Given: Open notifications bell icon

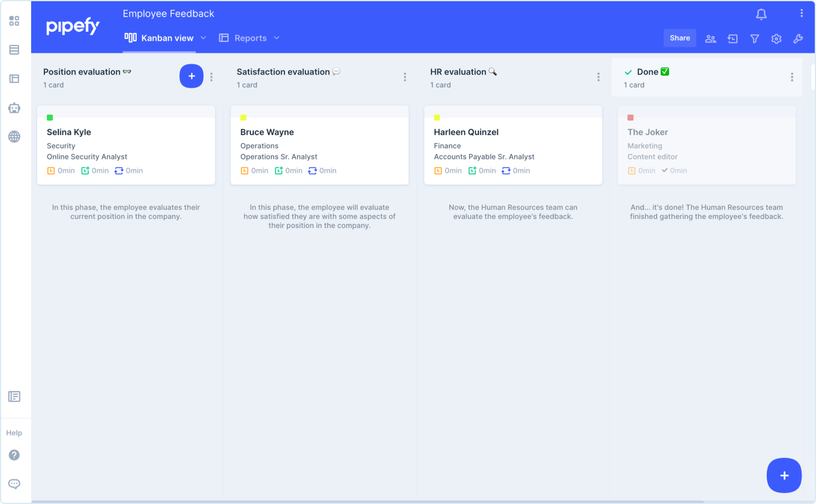Looking at the screenshot, I should click(761, 14).
